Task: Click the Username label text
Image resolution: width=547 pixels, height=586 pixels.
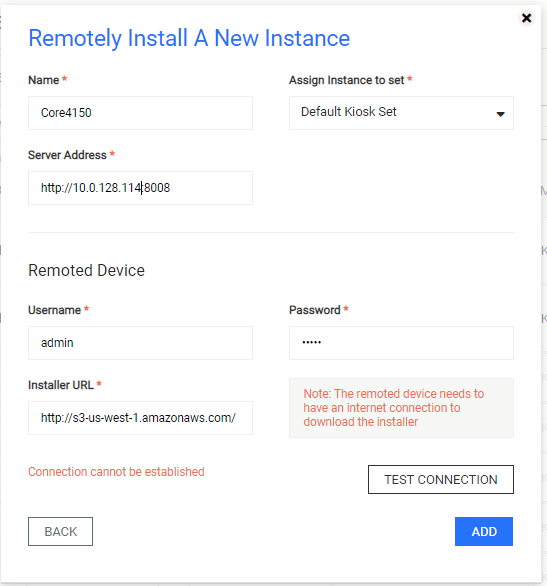Action: tap(55, 310)
